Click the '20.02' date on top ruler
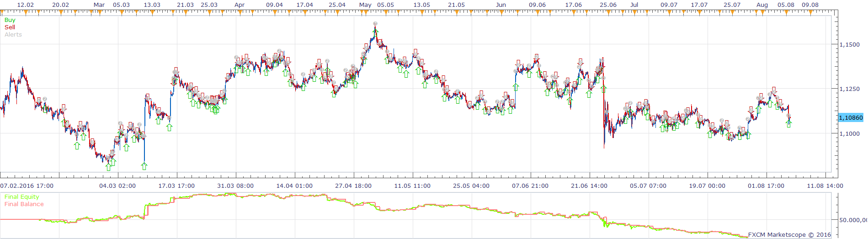Image resolution: width=868 pixels, height=239 pixels. (x=60, y=5)
